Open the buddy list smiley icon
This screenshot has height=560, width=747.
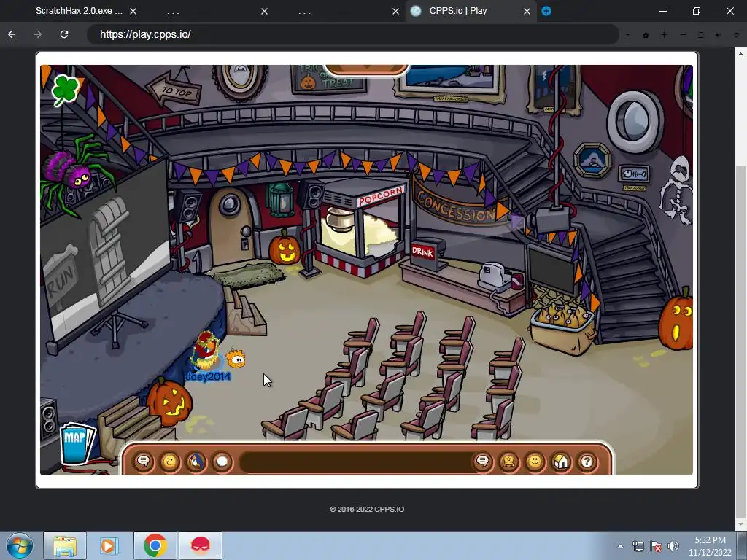point(535,462)
